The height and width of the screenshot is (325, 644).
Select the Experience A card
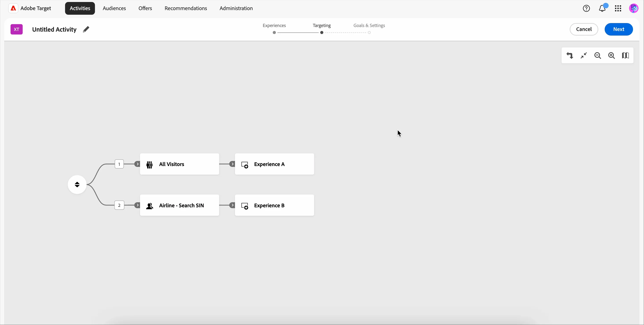(275, 164)
